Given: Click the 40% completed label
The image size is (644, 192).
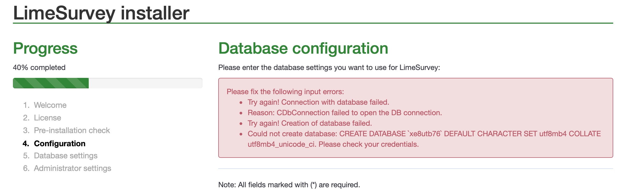Looking at the screenshot, I should 39,68.
